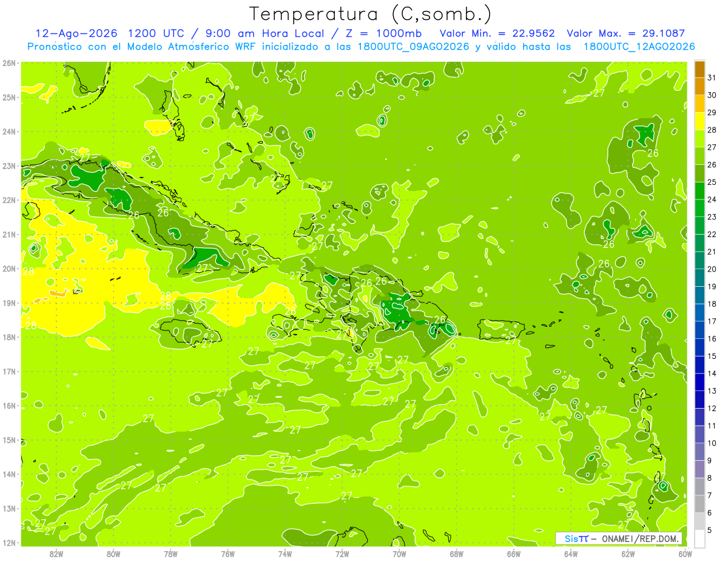The width and height of the screenshot is (728, 562).
Task: Click the yellow 28–29 swatch on the colorbar
Action: pos(699,121)
